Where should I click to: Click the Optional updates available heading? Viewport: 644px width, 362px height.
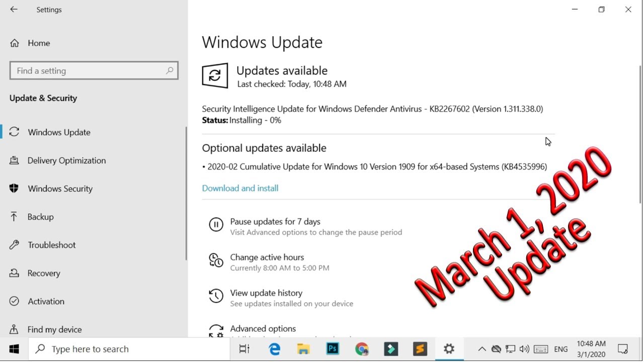pos(264,148)
